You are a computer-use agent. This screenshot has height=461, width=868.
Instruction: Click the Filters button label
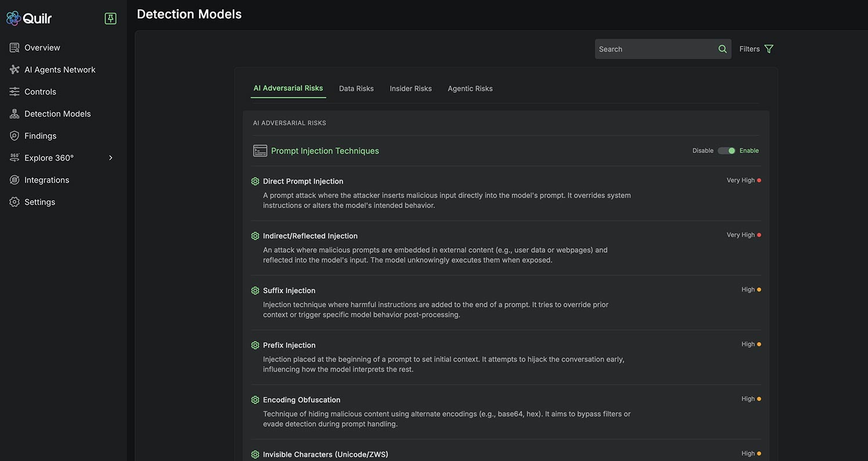(x=749, y=49)
